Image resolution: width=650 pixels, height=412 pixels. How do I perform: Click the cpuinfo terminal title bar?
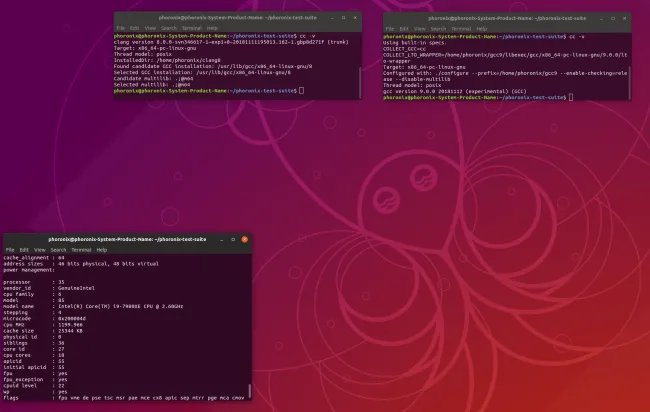pos(127,239)
